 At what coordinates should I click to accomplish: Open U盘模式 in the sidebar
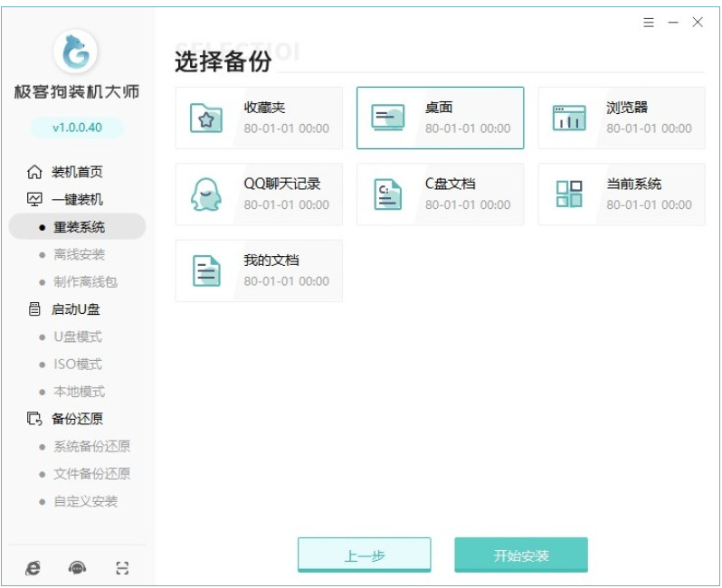[x=77, y=337]
